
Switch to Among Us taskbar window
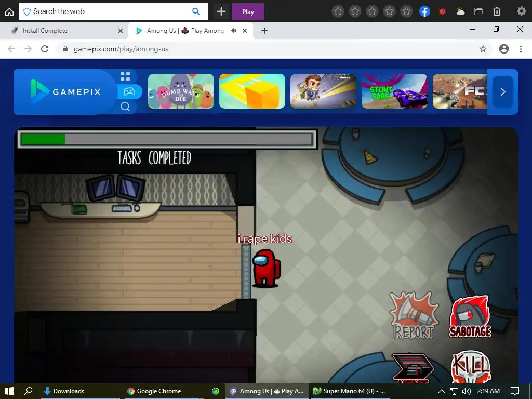click(267, 391)
